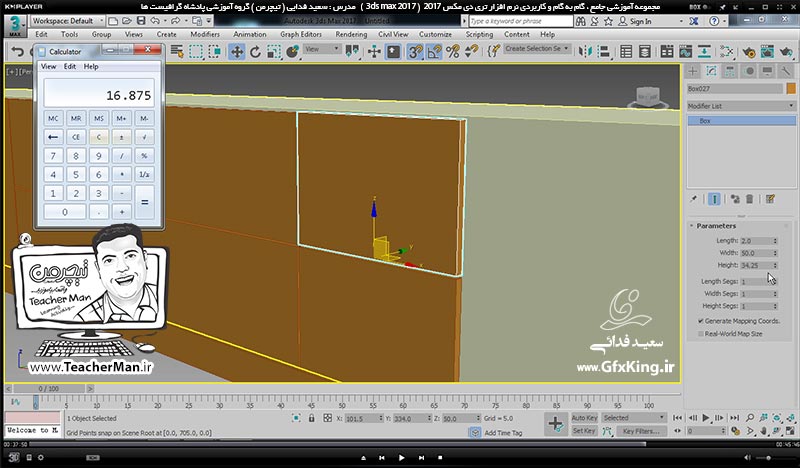Open the Scripting menu

point(479,34)
